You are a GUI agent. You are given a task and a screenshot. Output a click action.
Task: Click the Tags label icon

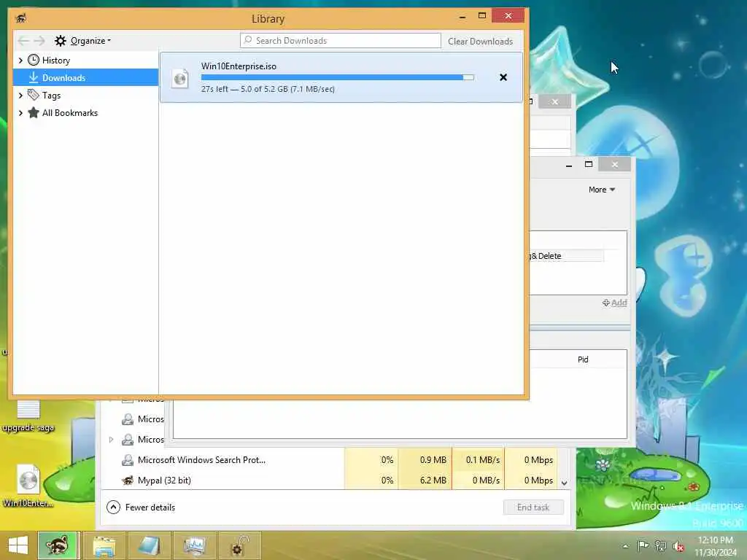pos(34,96)
